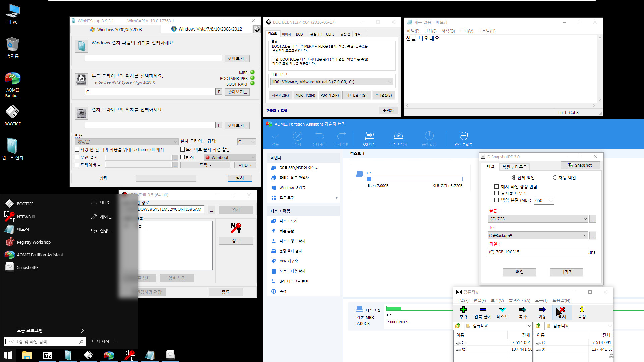Click the 파일 이름 input field in SnapshotPE
This screenshot has width=644, height=362.
(537, 252)
